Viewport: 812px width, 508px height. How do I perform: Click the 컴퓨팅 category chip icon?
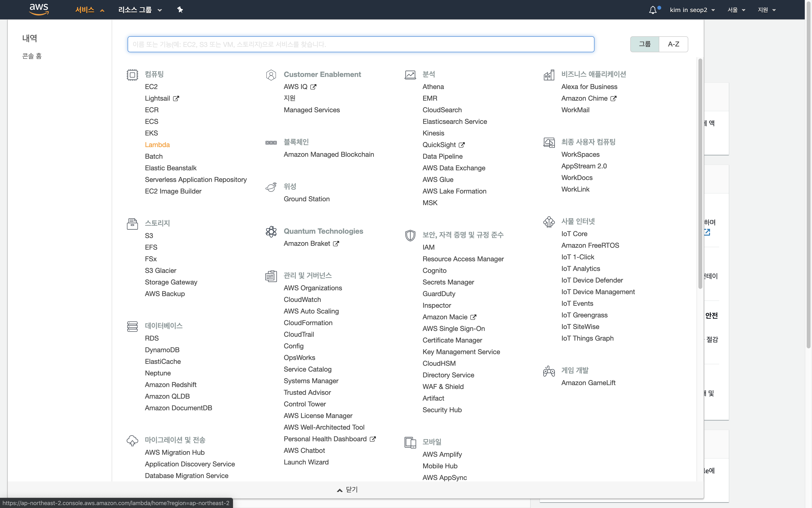point(132,75)
